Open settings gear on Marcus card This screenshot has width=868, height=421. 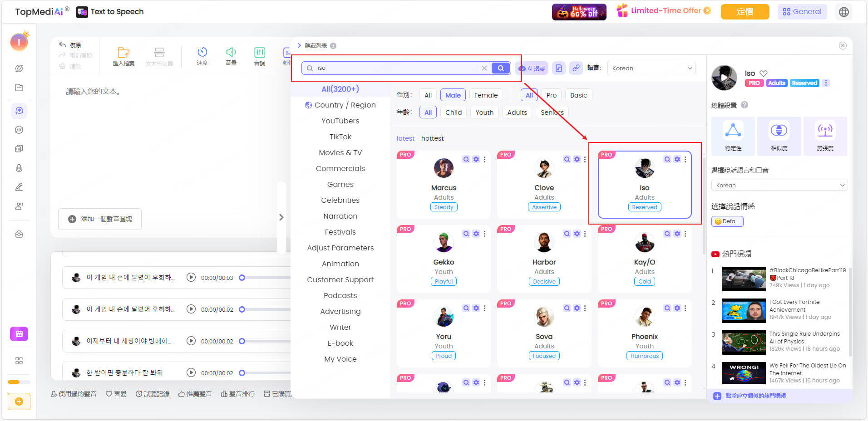pos(476,159)
